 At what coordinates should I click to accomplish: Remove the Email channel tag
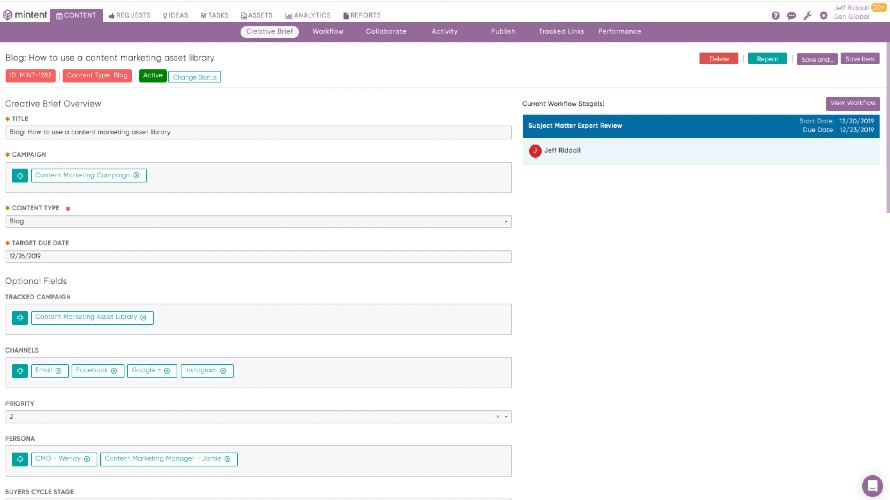[58, 371]
